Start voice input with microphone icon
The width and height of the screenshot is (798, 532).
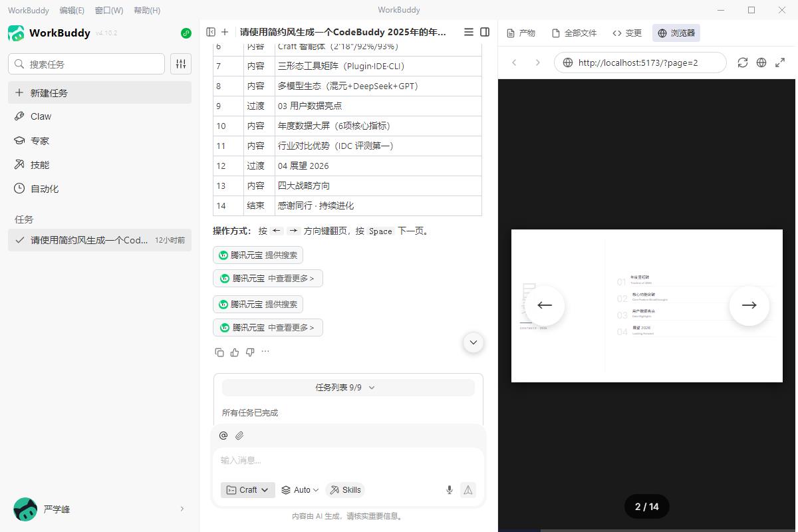point(450,490)
